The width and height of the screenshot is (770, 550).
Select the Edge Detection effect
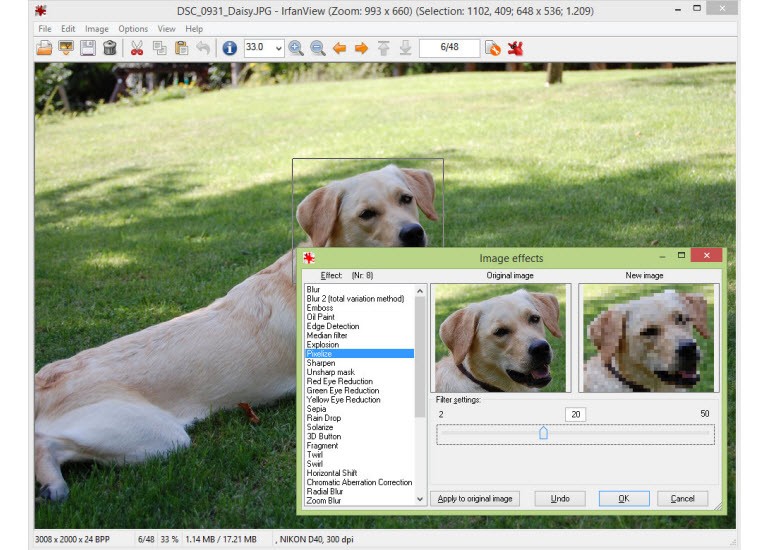[333, 326]
